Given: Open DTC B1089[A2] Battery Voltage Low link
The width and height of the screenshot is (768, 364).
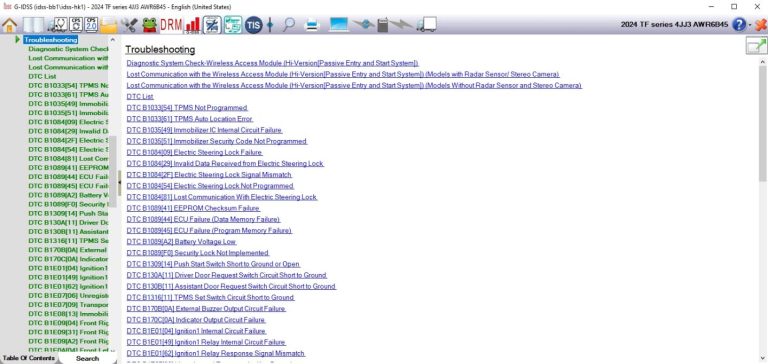Looking at the screenshot, I should tap(182, 242).
